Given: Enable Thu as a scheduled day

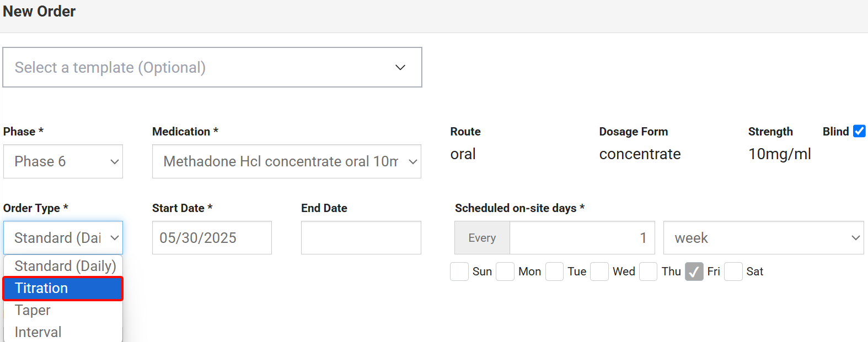Looking at the screenshot, I should coord(649,272).
